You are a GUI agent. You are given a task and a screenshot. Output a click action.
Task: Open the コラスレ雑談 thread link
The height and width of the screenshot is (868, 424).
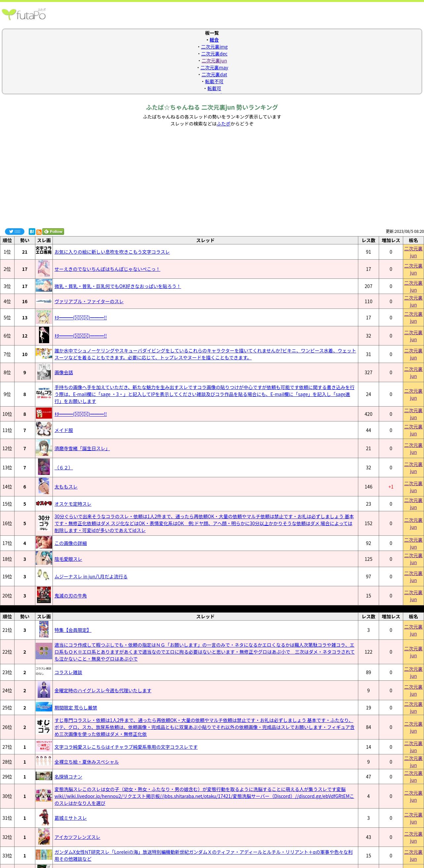coord(68,672)
